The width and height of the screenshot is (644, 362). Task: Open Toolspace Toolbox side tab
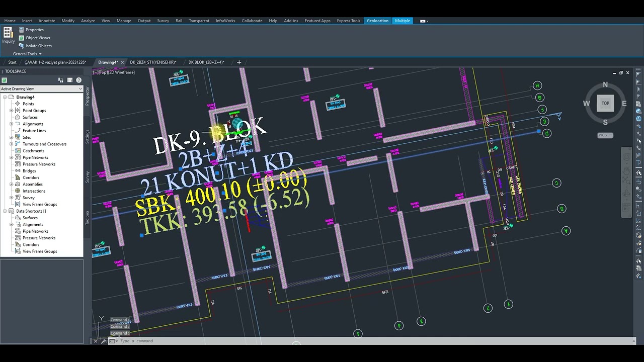87,218
